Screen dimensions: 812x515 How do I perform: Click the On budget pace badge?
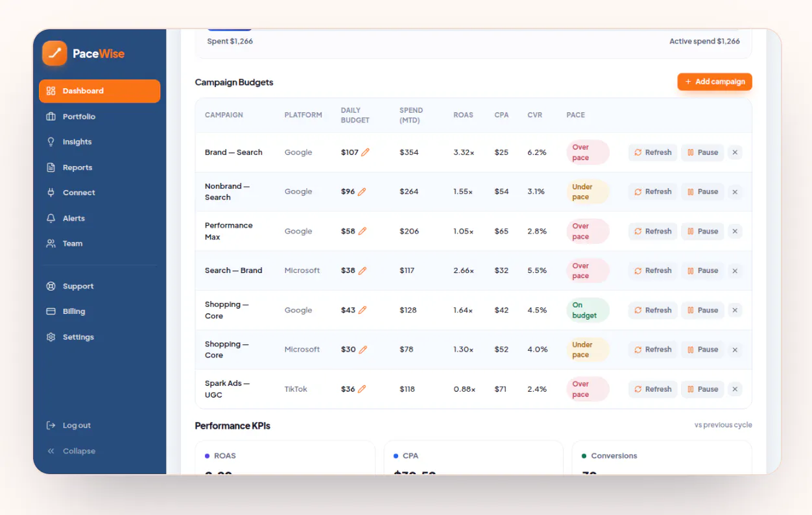(x=588, y=310)
